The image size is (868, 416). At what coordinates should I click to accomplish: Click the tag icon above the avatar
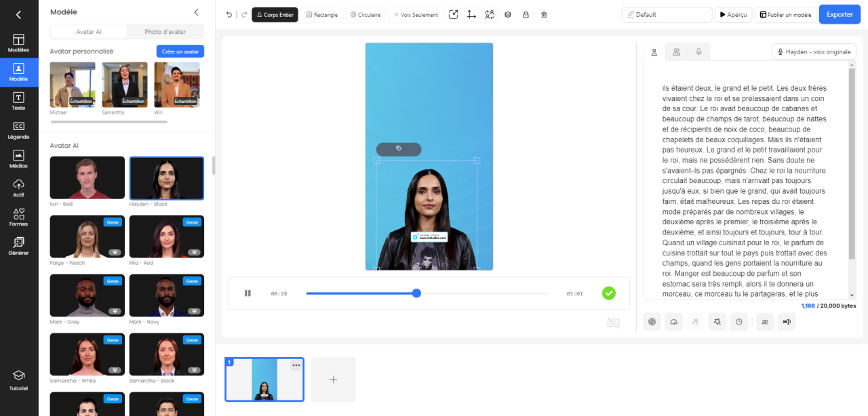(x=399, y=149)
